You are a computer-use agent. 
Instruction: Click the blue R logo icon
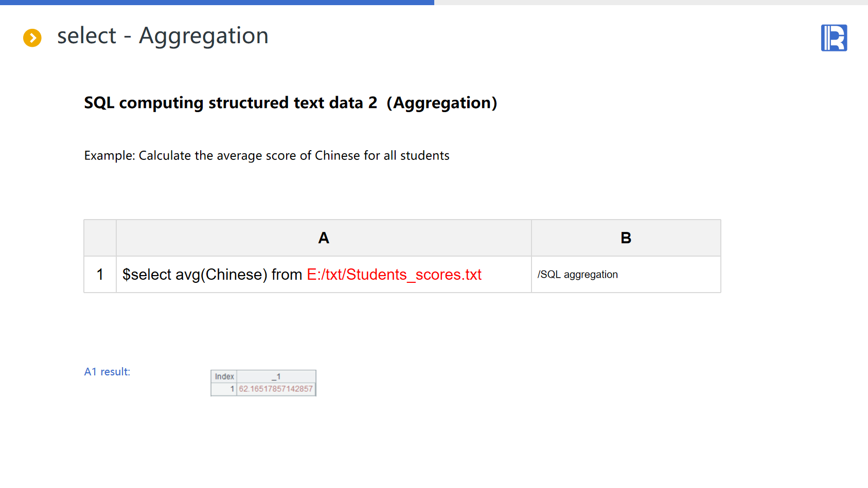coord(834,38)
